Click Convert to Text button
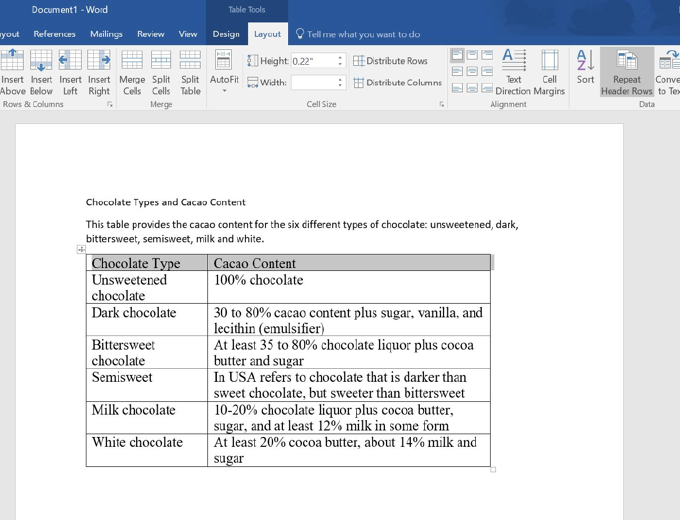The height and width of the screenshot is (520, 680). (668, 72)
